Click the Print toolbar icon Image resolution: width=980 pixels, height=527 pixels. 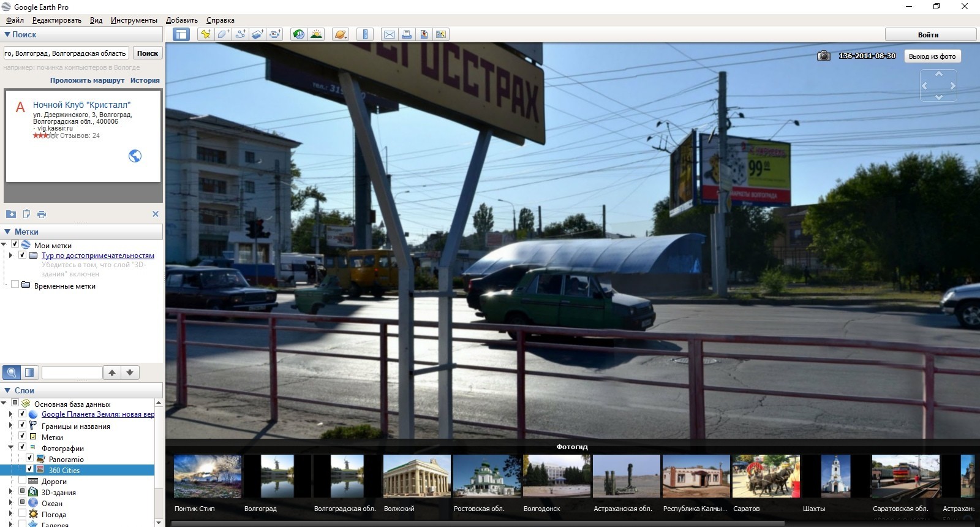tap(406, 34)
